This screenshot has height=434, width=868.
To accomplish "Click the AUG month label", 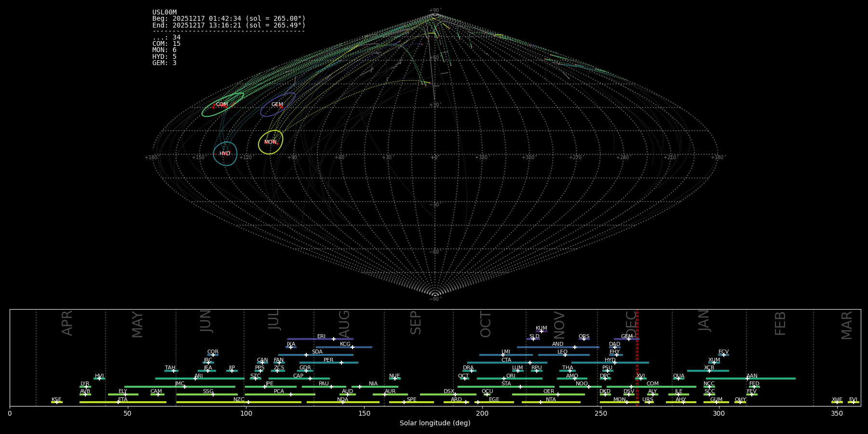I will (344, 323).
